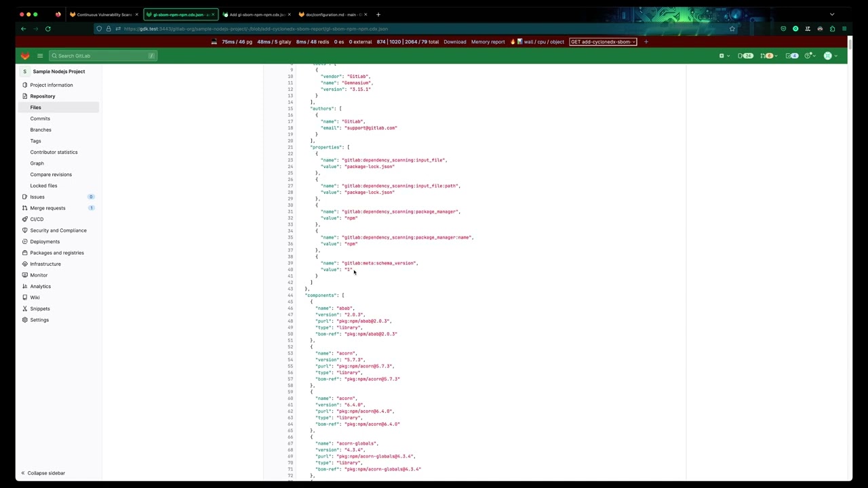The image size is (868, 488).
Task: Open the hamburger navigation menu
Action: tap(40, 56)
